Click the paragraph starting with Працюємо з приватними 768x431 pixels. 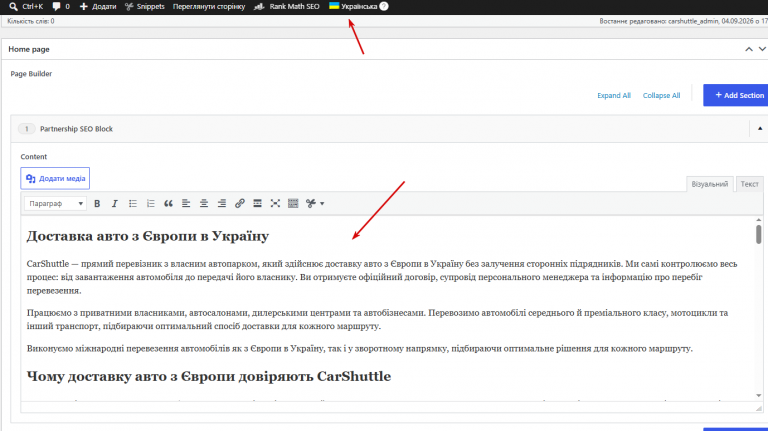click(x=377, y=319)
